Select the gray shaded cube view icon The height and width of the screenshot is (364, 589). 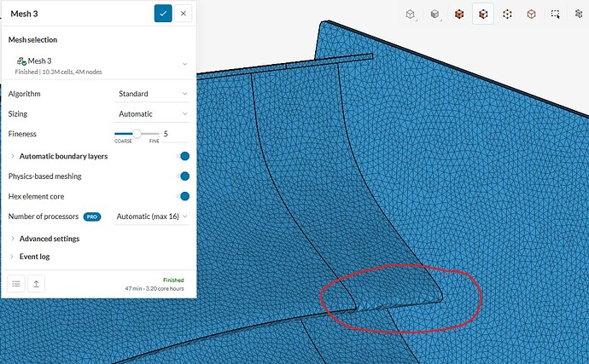coord(435,14)
